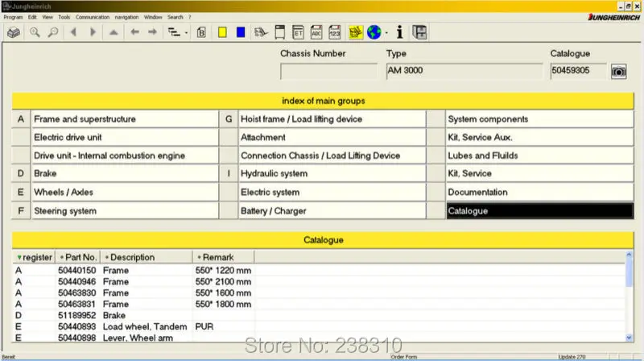Click the zoom out magnifier icon
The width and height of the screenshot is (644, 361).
tap(53, 32)
